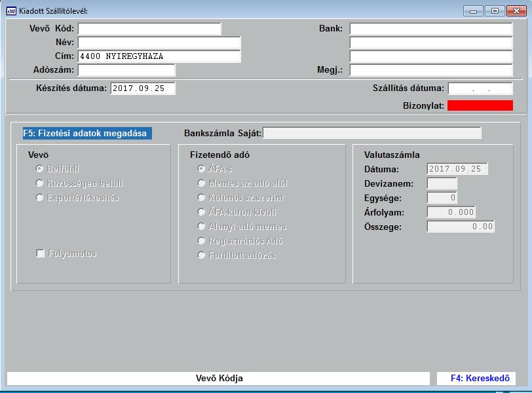Select the ÁFA-s tax radio button

coord(202,168)
